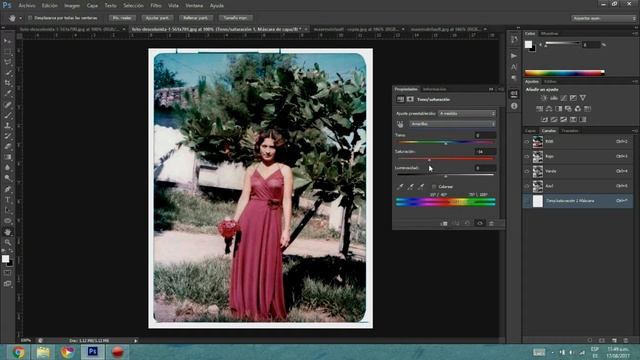Select the Clone Stamp tool
This screenshot has height=360, width=640.
(x=7, y=125)
